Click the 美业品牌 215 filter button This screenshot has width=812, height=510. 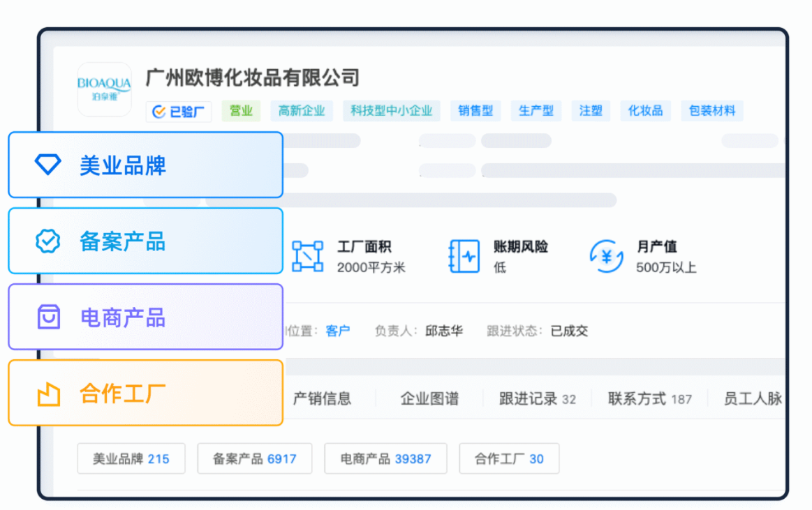tap(131, 458)
